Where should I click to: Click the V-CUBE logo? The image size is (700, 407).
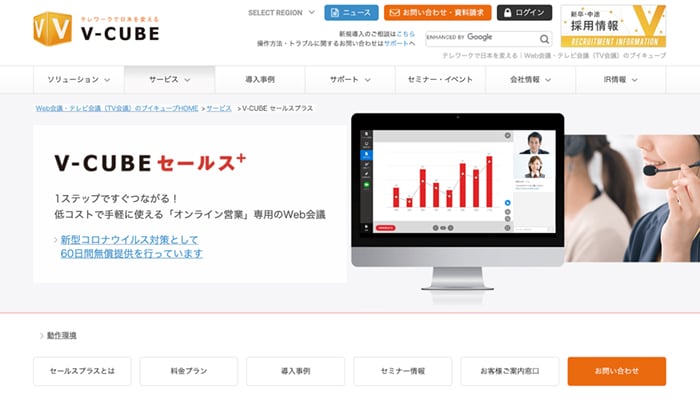pos(96,29)
